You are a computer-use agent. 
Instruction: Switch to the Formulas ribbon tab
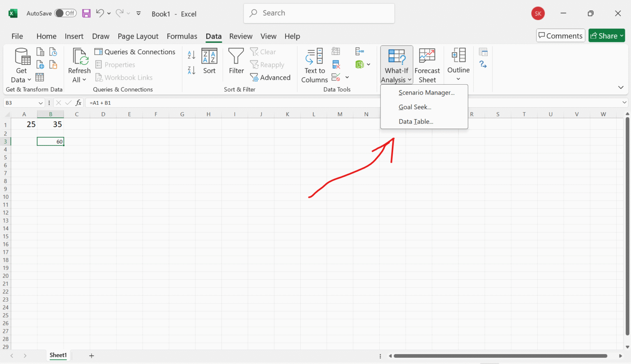click(x=182, y=36)
